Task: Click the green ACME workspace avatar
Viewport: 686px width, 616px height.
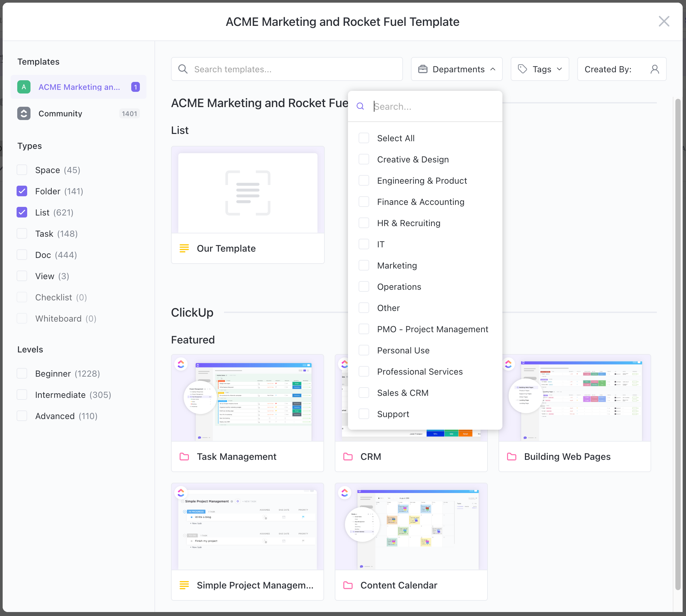Action: (24, 87)
